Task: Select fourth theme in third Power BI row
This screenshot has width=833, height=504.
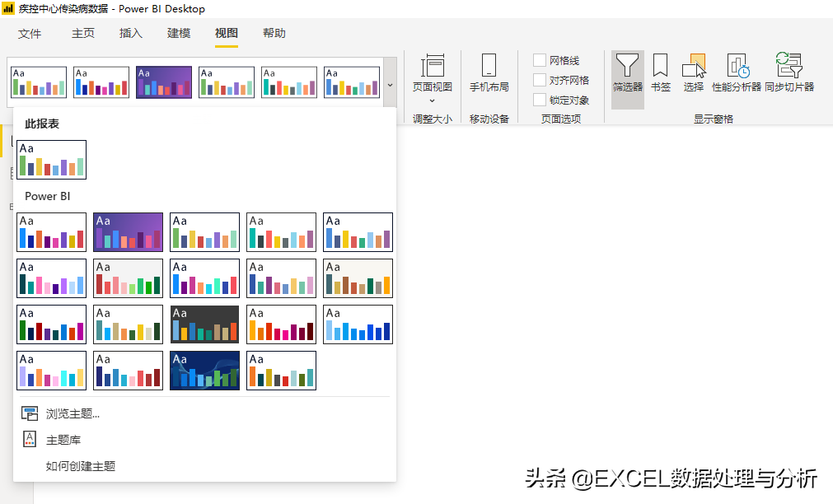Action: [x=281, y=324]
